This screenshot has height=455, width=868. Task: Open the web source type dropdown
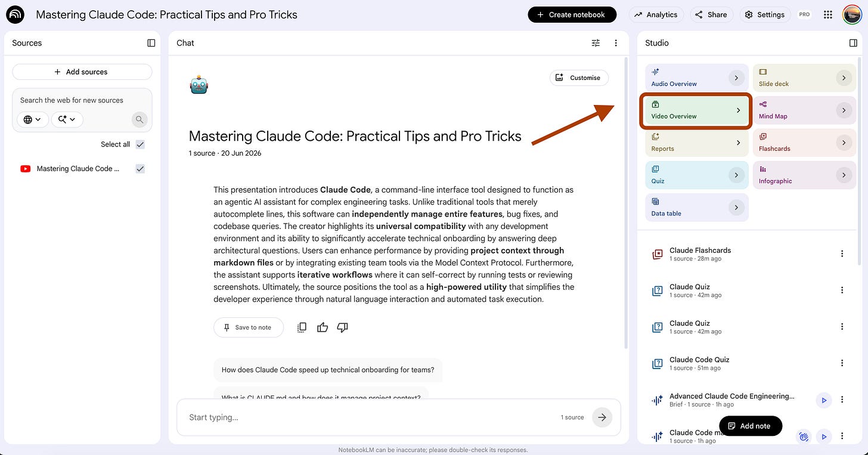[x=32, y=119]
